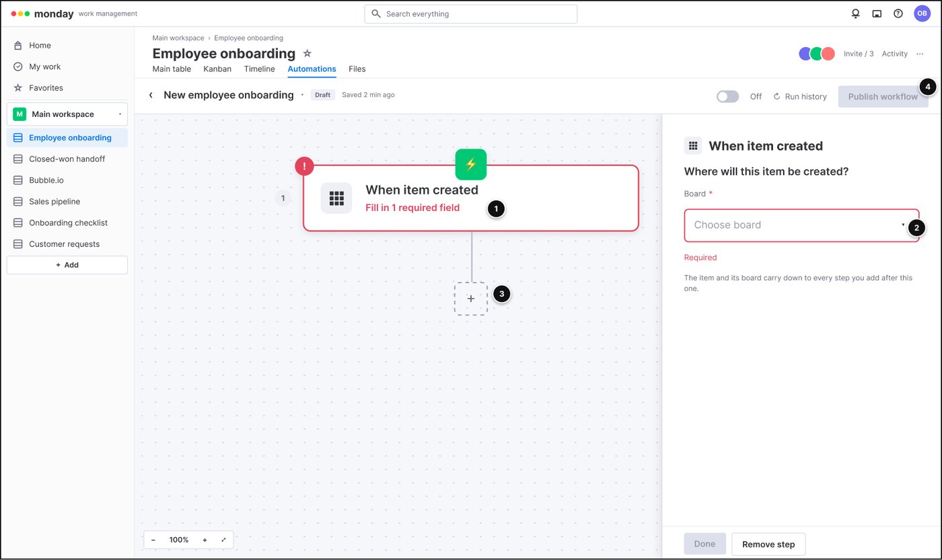This screenshot has height=560, width=942.
Task: Open the Activity log link
Action: pos(894,54)
